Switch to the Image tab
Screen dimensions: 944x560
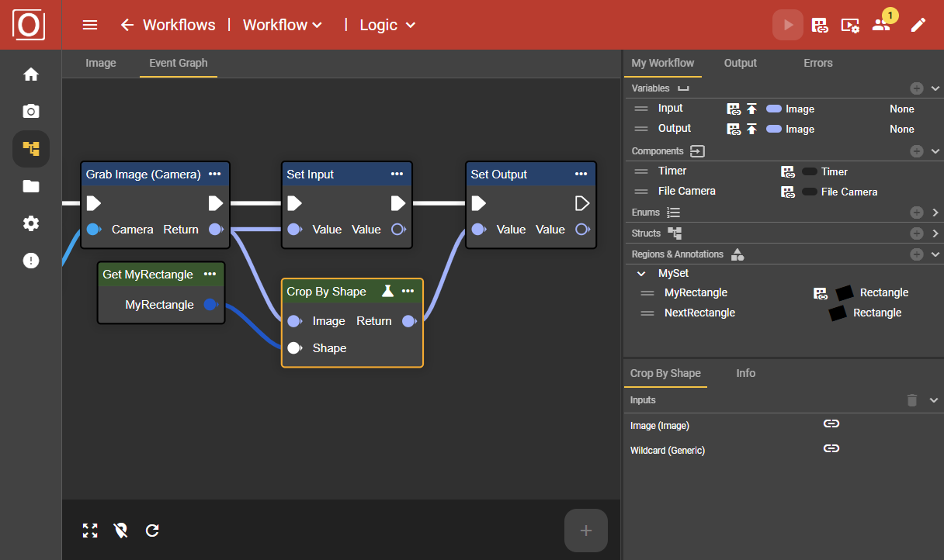pos(100,63)
